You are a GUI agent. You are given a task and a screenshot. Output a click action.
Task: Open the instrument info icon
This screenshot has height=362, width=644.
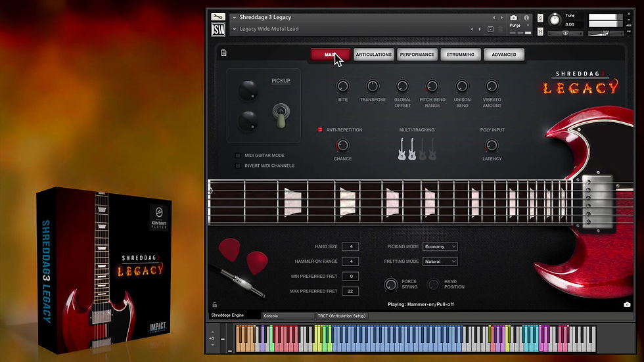(x=526, y=18)
